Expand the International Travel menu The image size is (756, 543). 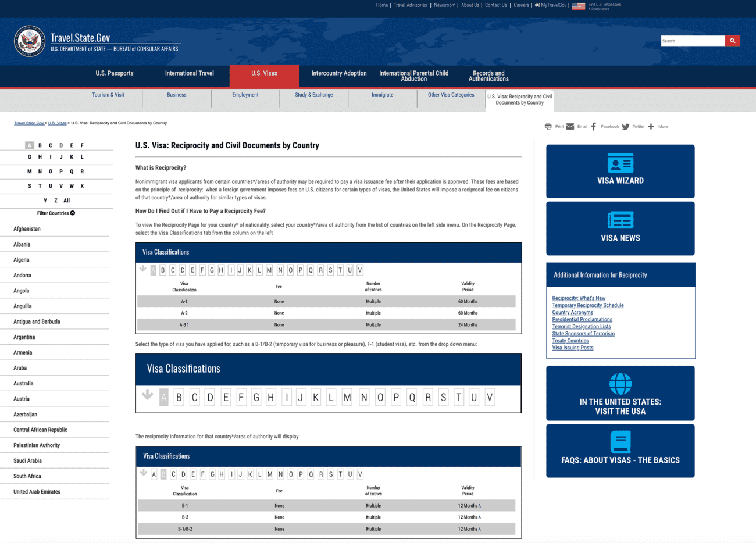point(189,73)
